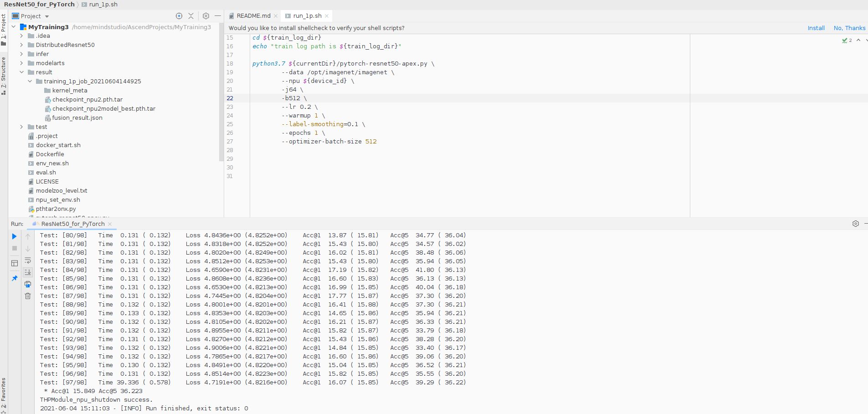Expand the .idea folder
This screenshot has height=414, width=868.
[x=21, y=36]
